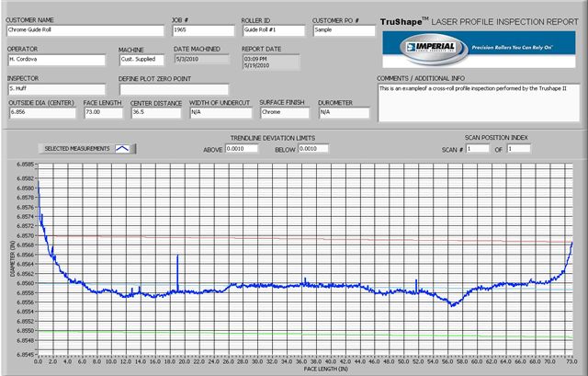This screenshot has width=588, height=376.
Task: Select the Date Machined field 5/3/2010
Action: pos(202,59)
